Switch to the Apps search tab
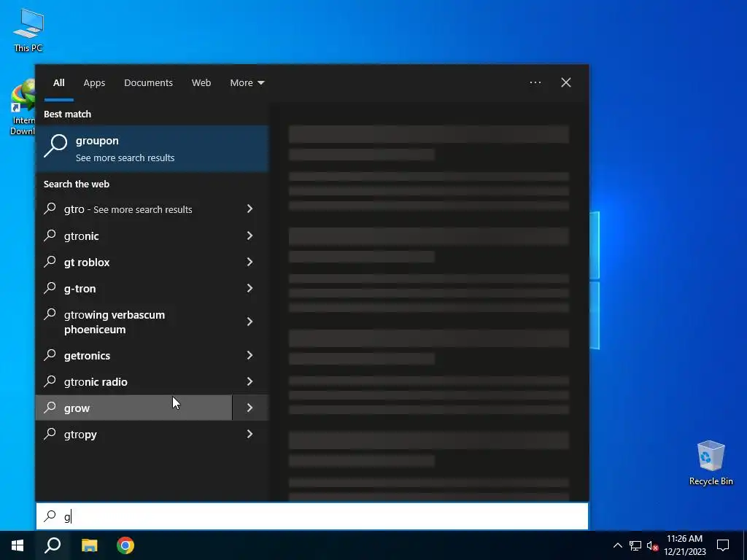Screen dimensions: 747x560 pos(94,83)
